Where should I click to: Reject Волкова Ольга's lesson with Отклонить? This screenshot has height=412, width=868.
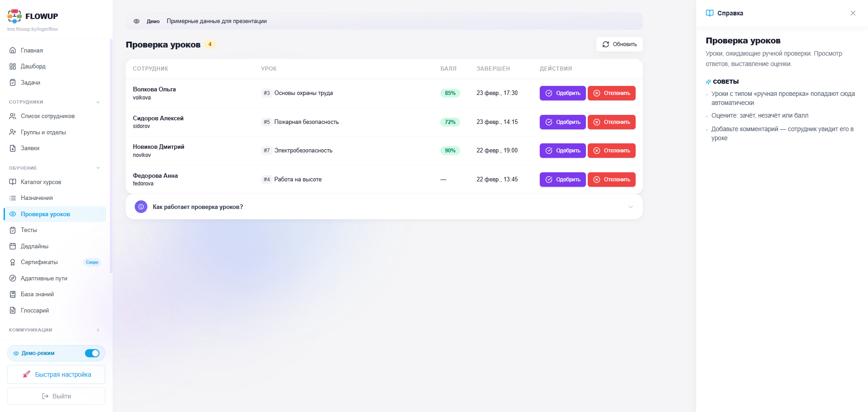(x=611, y=93)
